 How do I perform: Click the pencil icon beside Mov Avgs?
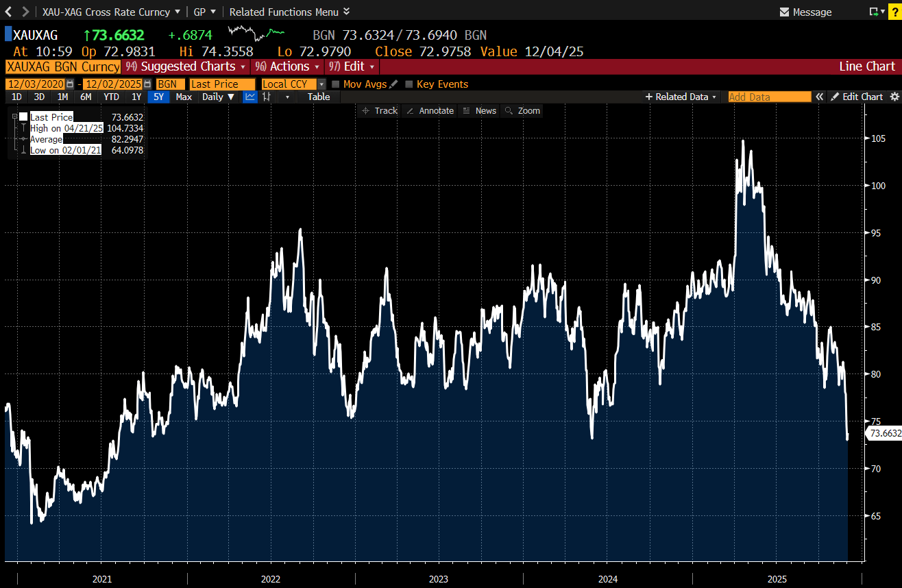pyautogui.click(x=393, y=84)
